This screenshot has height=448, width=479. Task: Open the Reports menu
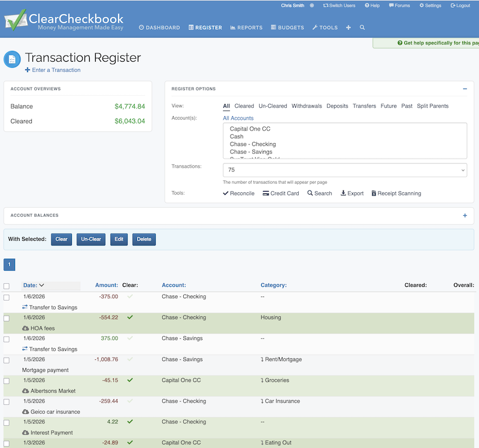click(x=246, y=28)
